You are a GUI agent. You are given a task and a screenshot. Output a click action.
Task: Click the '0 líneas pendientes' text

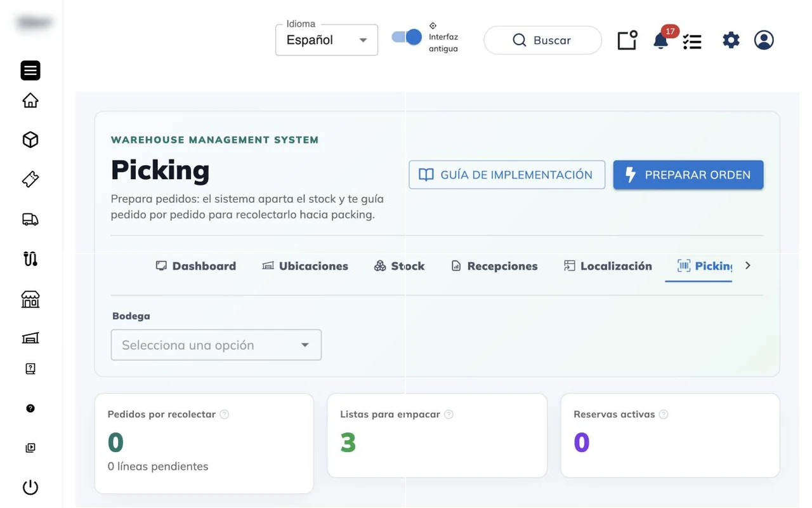[158, 467]
